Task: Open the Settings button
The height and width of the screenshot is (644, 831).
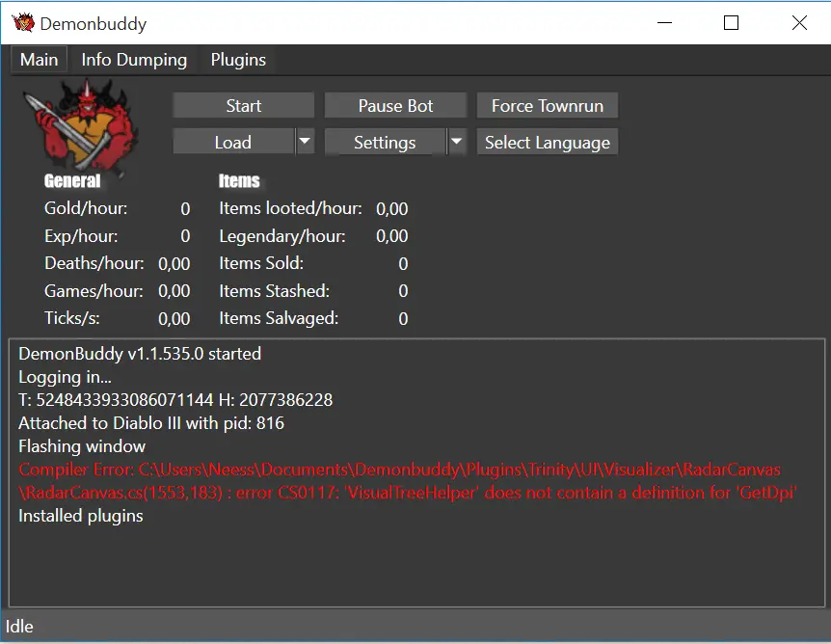Action: tap(385, 143)
